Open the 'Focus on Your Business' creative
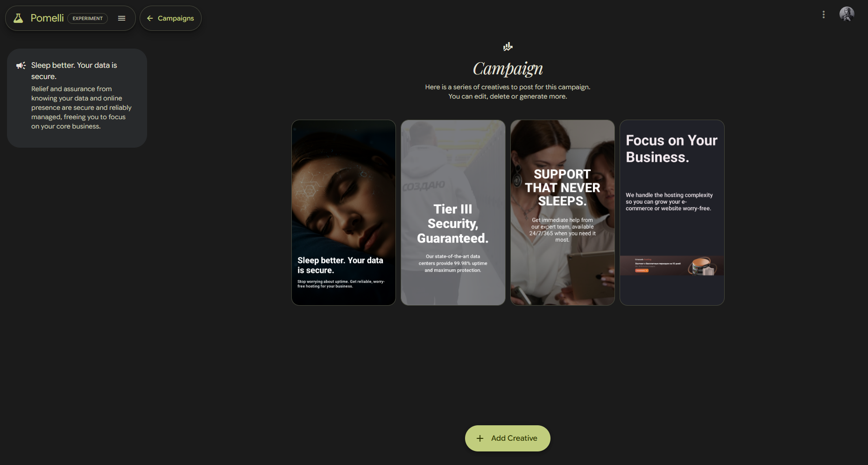868x465 pixels. (x=672, y=213)
